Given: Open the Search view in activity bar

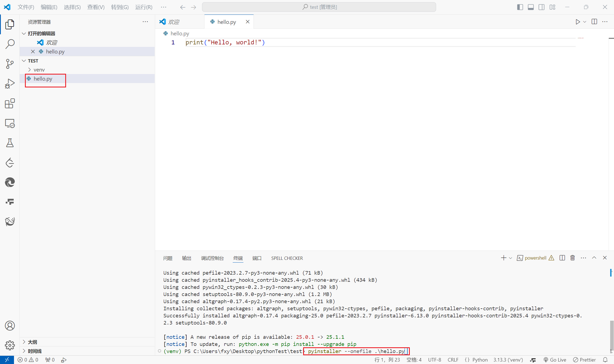Looking at the screenshot, I should 10,44.
